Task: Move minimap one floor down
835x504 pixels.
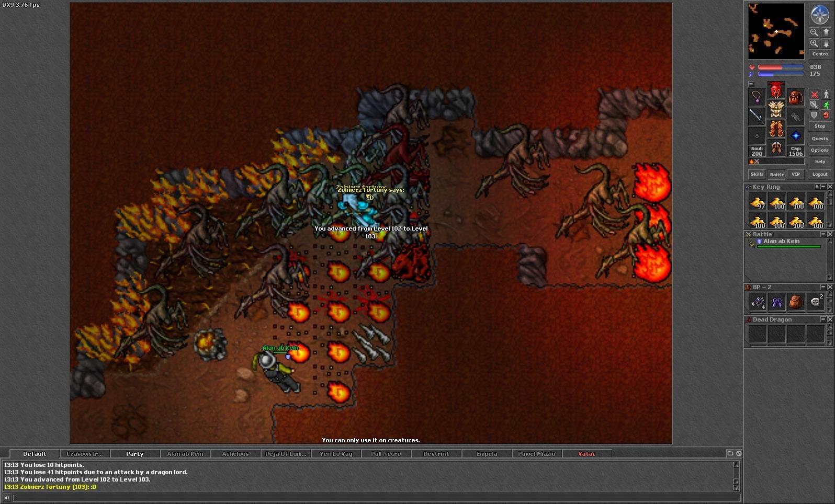Action: 826,43
